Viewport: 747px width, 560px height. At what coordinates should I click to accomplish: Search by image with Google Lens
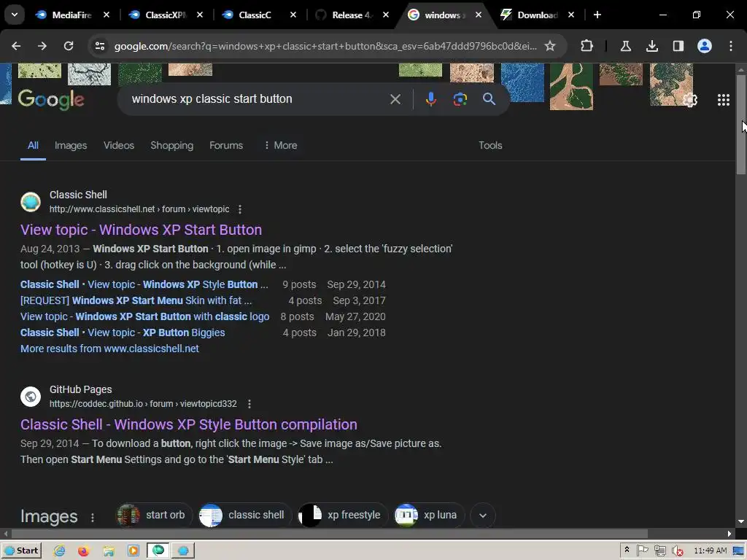[460, 99]
